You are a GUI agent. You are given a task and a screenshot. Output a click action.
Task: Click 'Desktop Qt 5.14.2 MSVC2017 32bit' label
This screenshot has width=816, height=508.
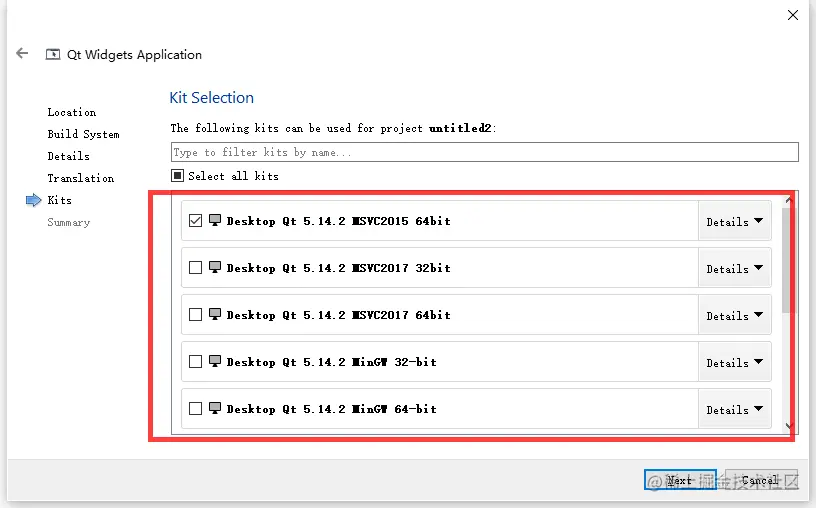click(338, 268)
